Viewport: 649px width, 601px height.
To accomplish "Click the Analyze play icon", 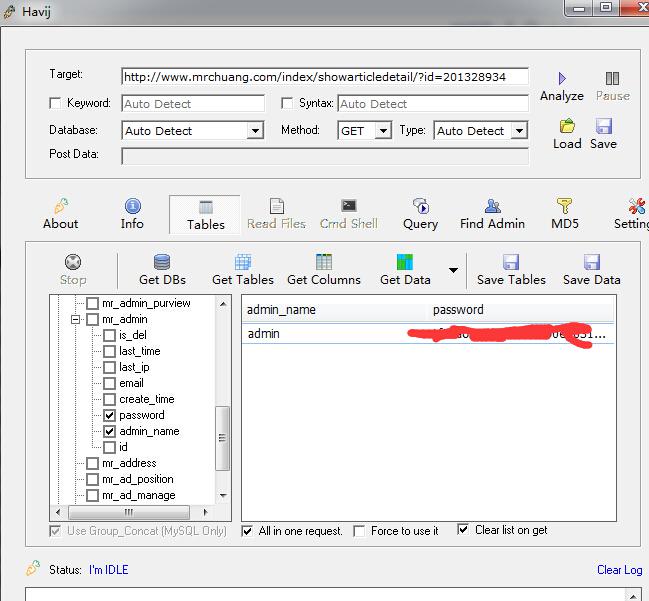I will point(562,78).
